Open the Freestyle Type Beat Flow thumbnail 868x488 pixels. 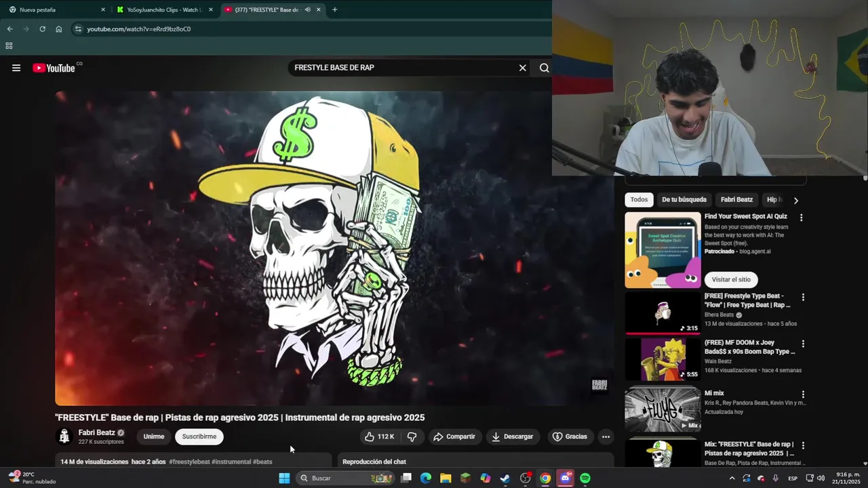click(x=663, y=313)
